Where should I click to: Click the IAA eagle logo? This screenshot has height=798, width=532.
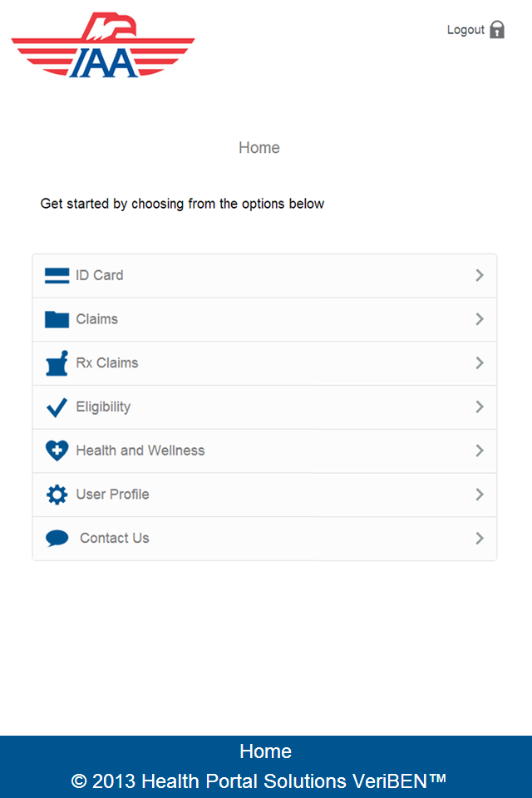103,46
